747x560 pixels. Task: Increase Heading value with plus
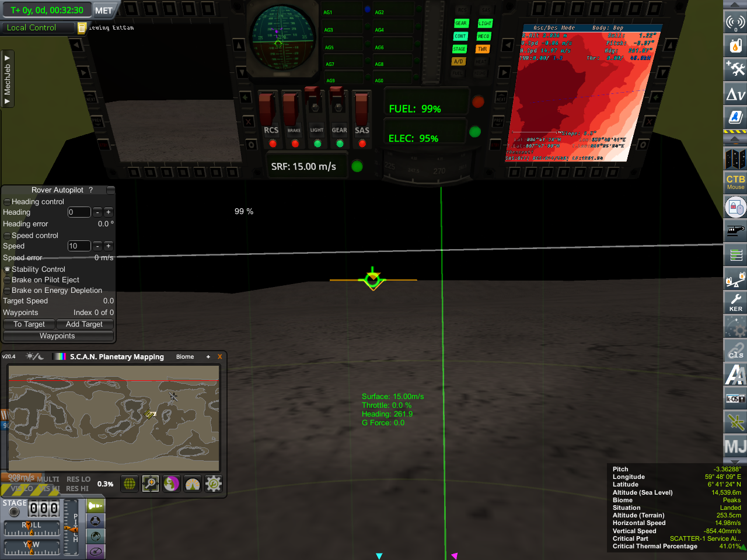coord(108,212)
